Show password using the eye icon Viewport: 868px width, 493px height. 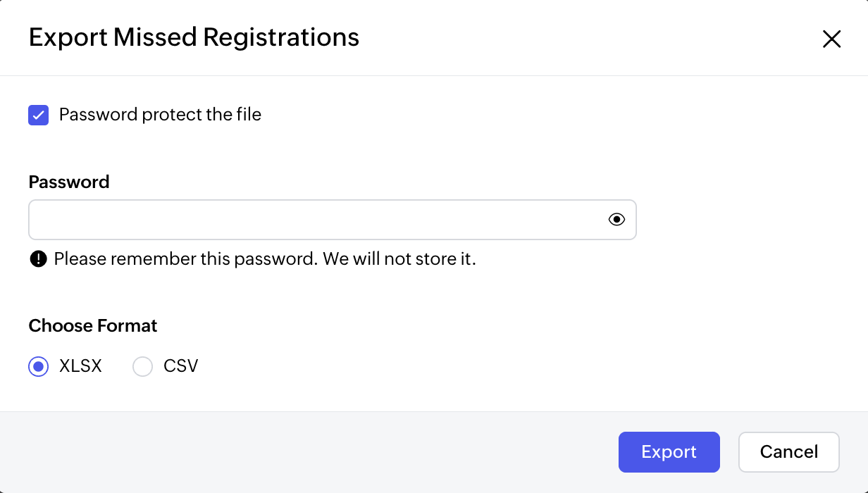point(616,220)
